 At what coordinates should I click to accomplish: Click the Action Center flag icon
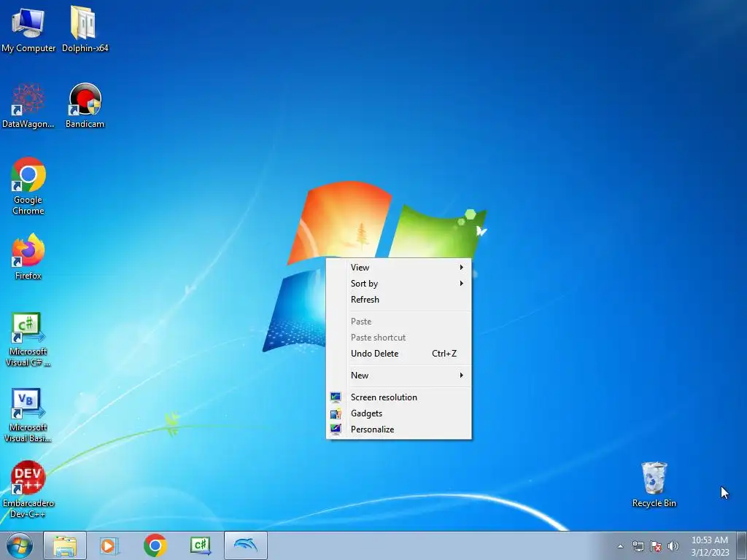656,546
